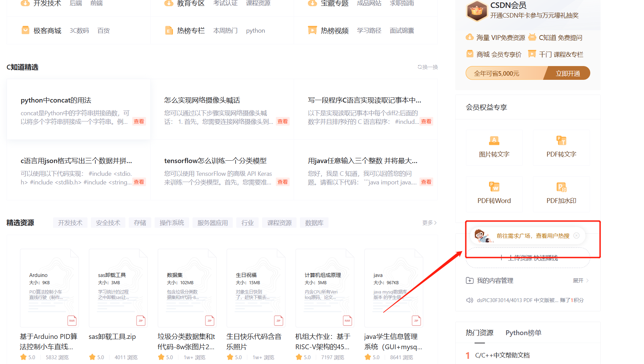Select the 存储 resource filter tab
The height and width of the screenshot is (364, 644).
tap(140, 223)
